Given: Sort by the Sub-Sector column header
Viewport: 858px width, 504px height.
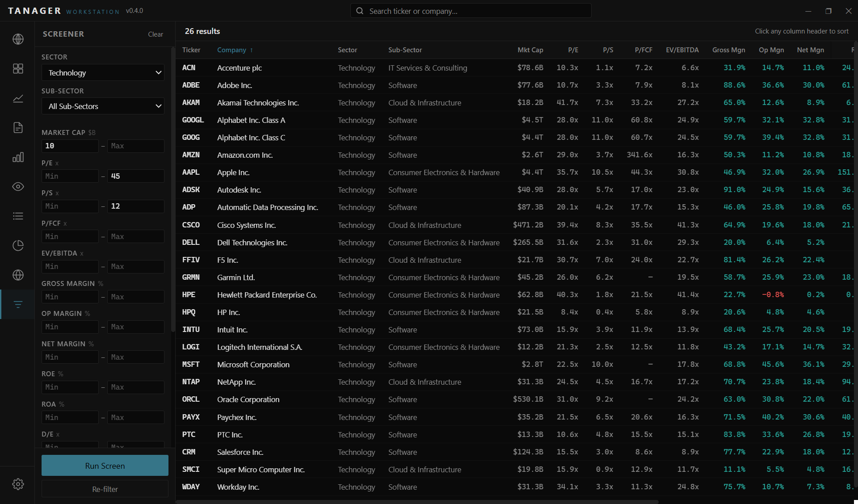Looking at the screenshot, I should (x=405, y=50).
